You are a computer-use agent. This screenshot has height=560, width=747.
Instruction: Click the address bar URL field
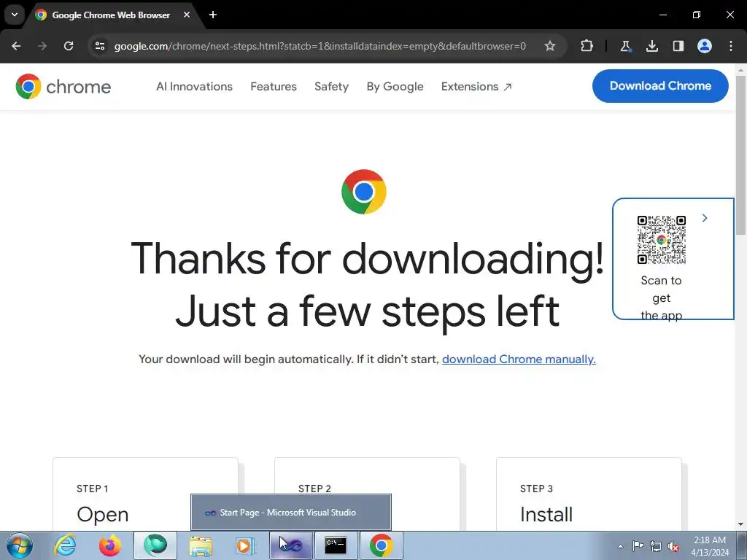320,46
